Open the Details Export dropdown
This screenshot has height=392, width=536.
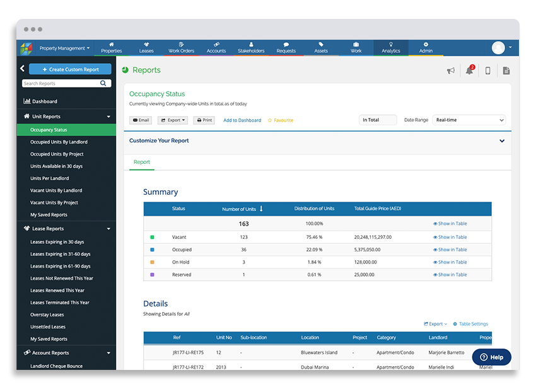point(435,324)
